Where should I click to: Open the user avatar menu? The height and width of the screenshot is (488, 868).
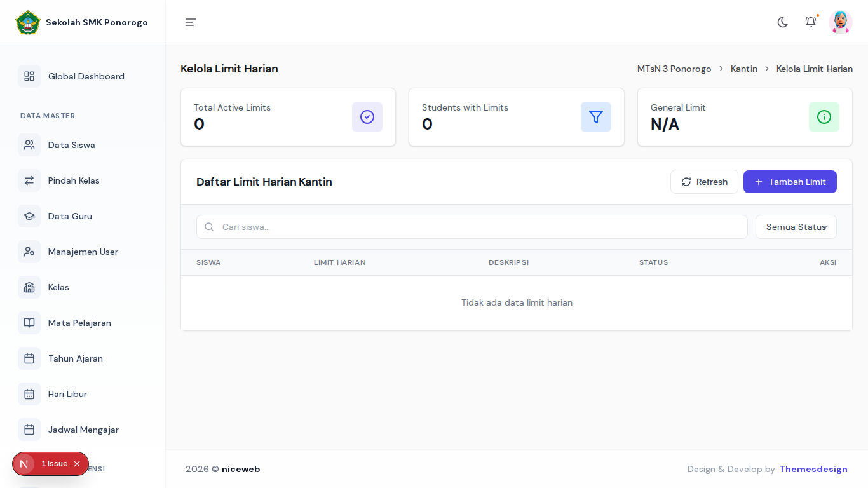(x=841, y=22)
